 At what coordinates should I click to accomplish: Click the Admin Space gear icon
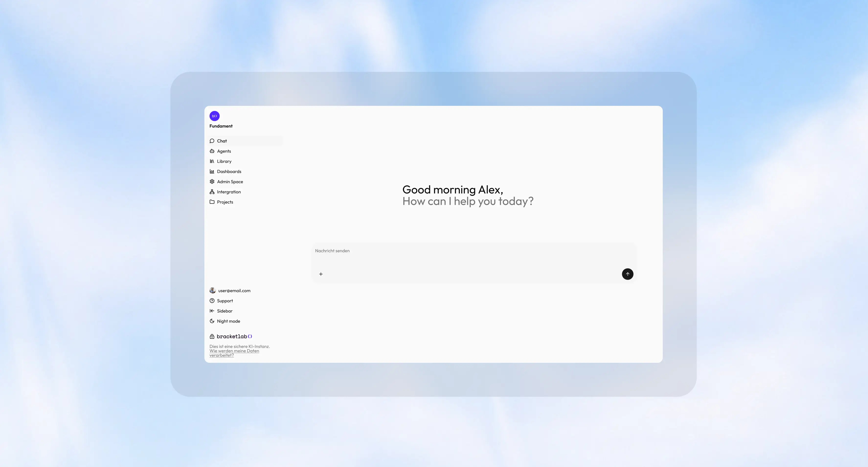click(x=212, y=182)
